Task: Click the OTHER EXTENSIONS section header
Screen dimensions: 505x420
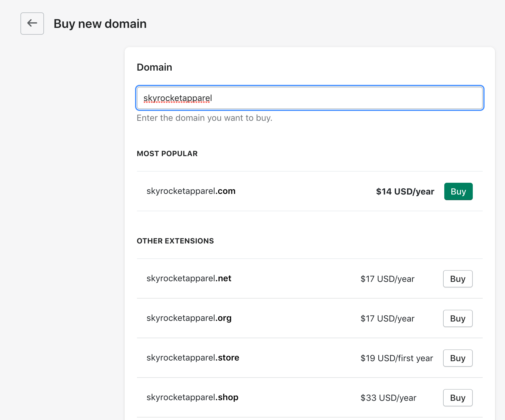Action: click(175, 241)
